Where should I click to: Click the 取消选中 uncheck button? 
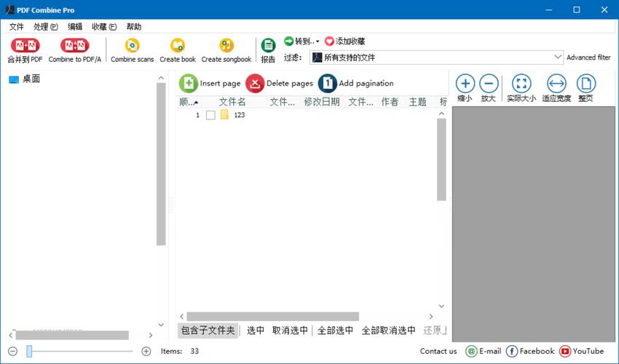(290, 331)
